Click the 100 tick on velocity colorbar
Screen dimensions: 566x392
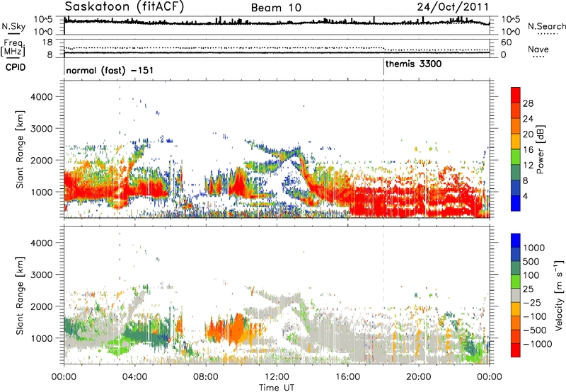tap(531, 275)
